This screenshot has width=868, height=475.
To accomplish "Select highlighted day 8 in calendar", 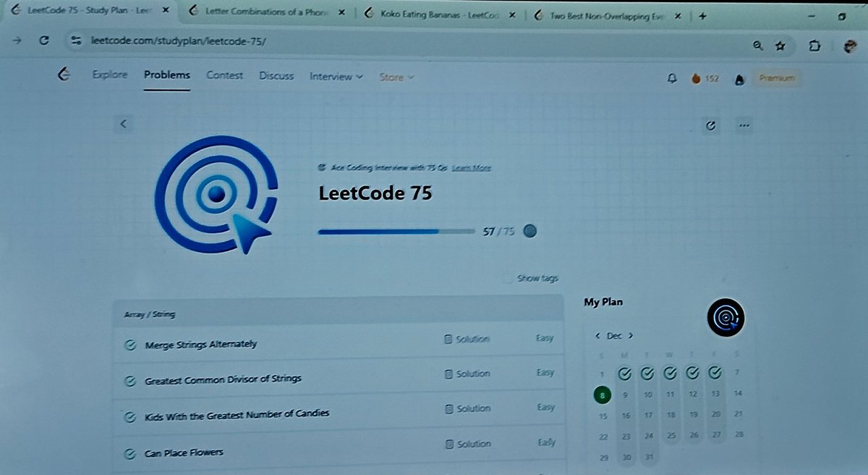I will [x=603, y=395].
